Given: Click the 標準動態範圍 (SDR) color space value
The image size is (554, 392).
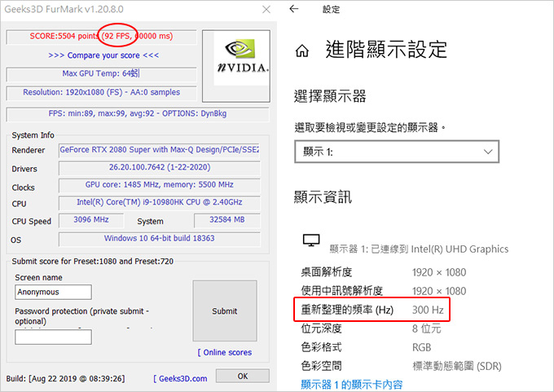Looking at the screenshot, I should pyautogui.click(x=457, y=366).
